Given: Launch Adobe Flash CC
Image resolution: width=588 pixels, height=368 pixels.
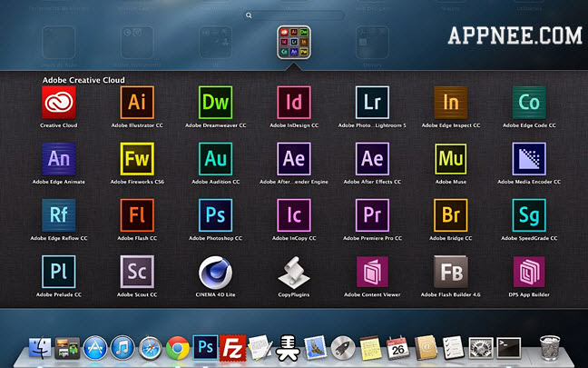Looking at the screenshot, I should [x=137, y=215].
